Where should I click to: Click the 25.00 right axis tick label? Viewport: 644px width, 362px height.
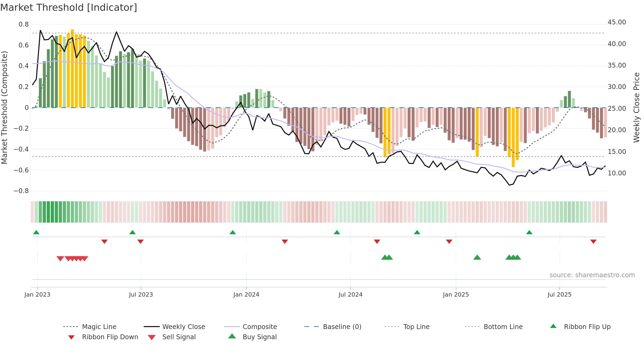(617, 108)
